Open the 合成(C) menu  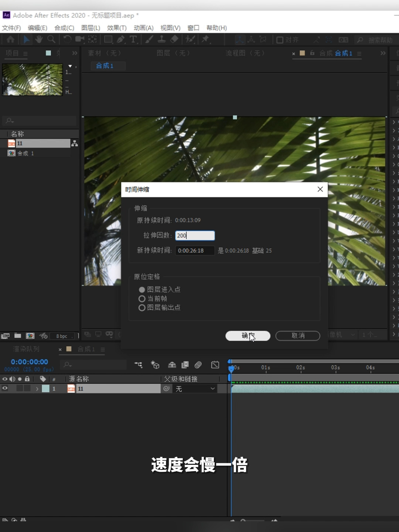64,28
